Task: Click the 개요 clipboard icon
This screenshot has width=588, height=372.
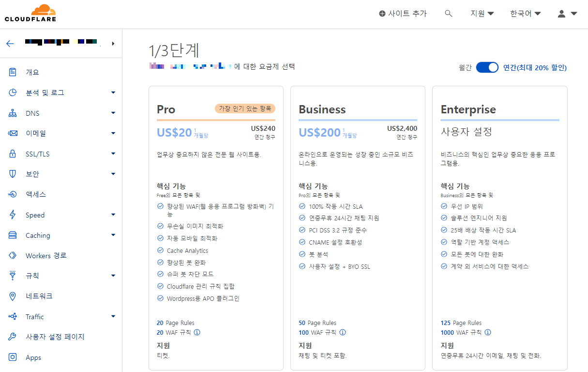Action: [13, 72]
